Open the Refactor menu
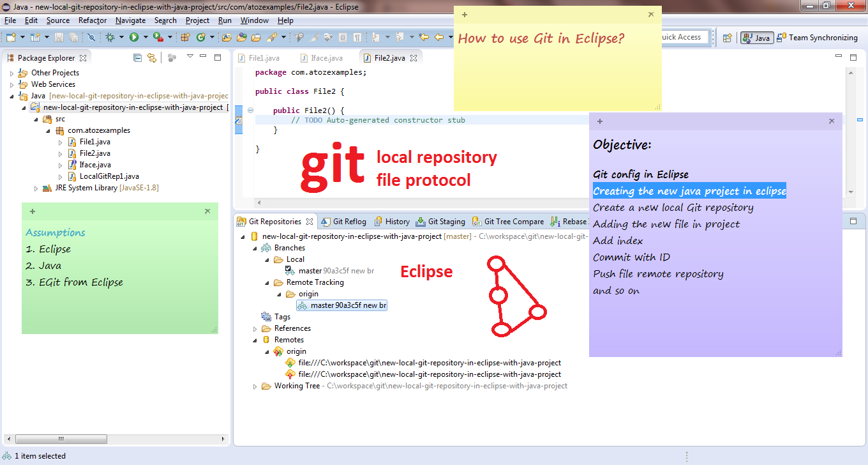The image size is (868, 465). point(93,20)
